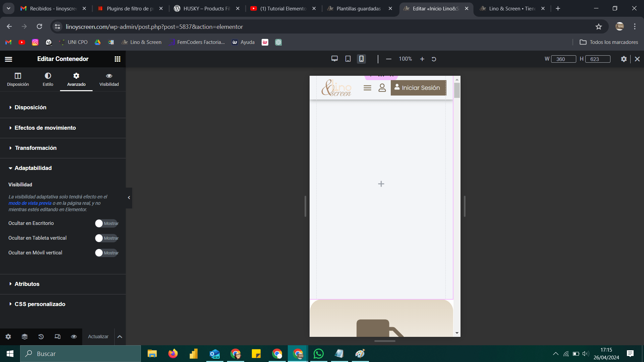Image resolution: width=644 pixels, height=362 pixels.
Task: Open Todos los marcadores folder
Action: (609, 42)
